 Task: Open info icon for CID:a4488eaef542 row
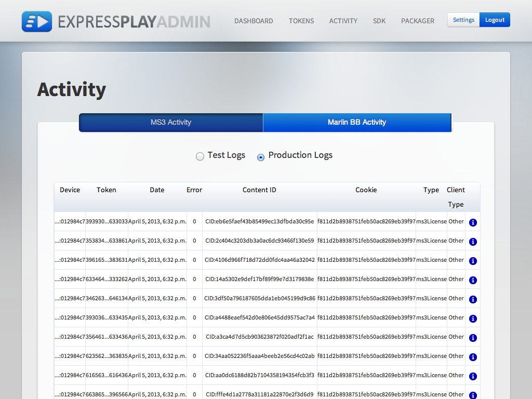pos(473,318)
